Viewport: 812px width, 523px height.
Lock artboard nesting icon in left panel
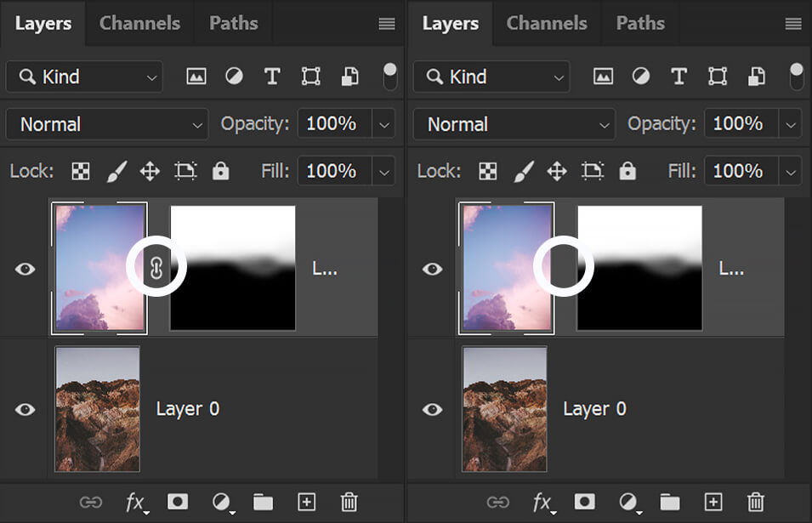(185, 171)
